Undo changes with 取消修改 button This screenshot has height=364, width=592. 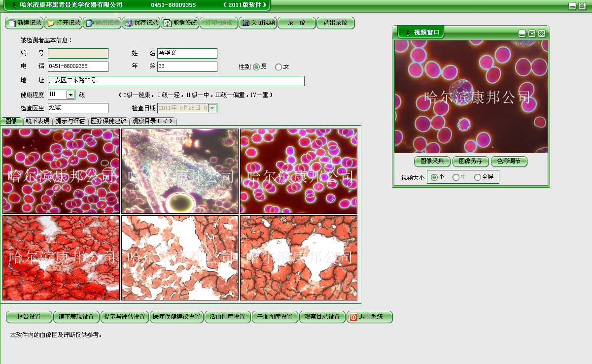point(180,23)
